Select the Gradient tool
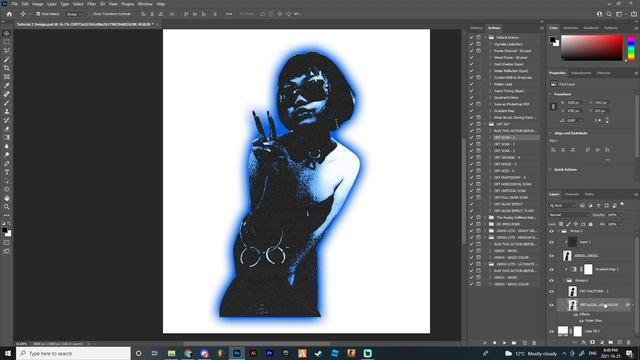 pos(7,137)
